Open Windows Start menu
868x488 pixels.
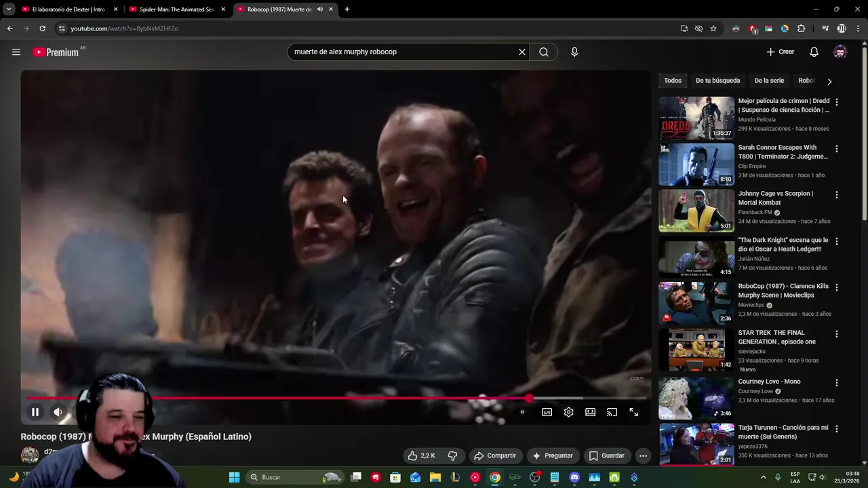coord(234,477)
